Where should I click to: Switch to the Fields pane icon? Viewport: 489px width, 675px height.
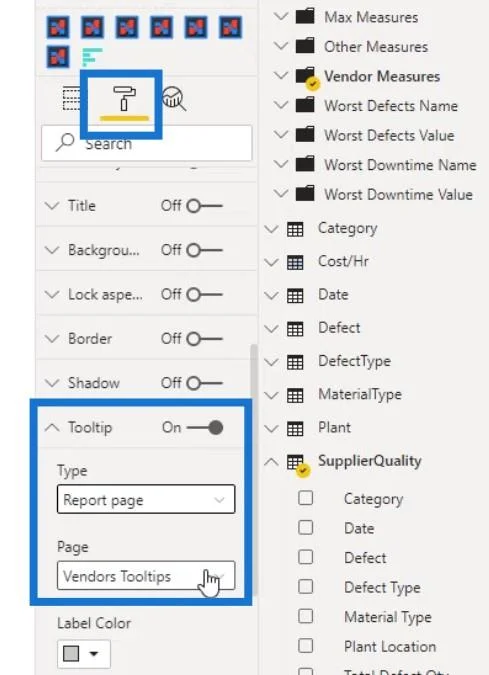pyautogui.click(x=71, y=99)
